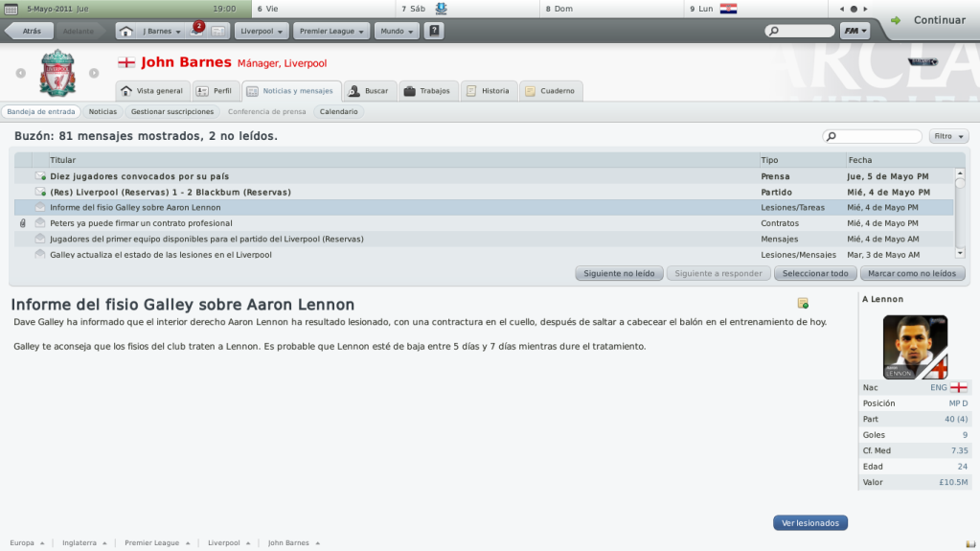
Task: Click the Liverpool club crest
Action: point(57,73)
